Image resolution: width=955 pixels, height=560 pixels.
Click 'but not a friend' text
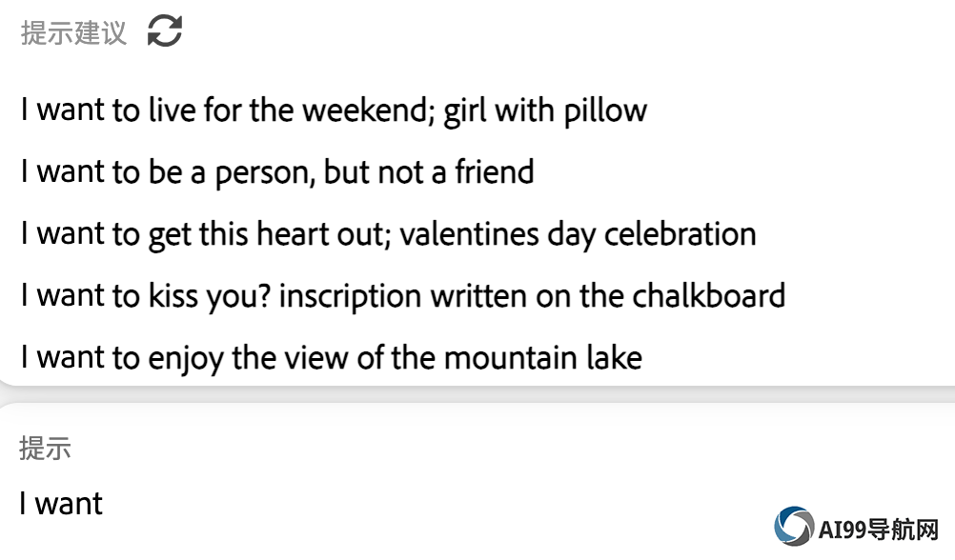click(x=429, y=172)
